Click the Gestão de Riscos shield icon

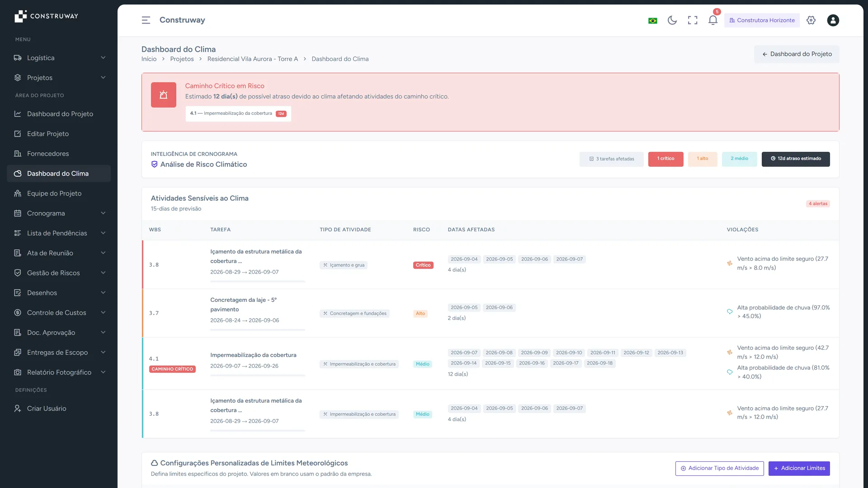click(18, 273)
